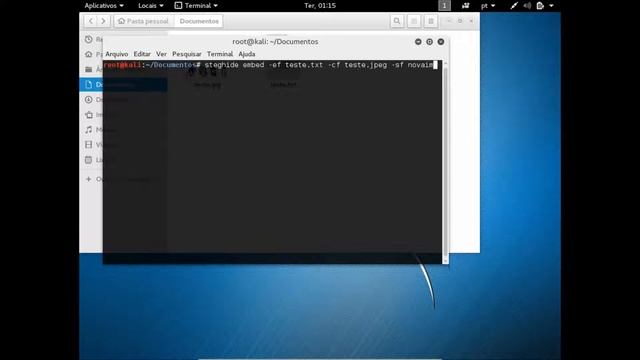Minimize the file manager window

click(x=449, y=21)
